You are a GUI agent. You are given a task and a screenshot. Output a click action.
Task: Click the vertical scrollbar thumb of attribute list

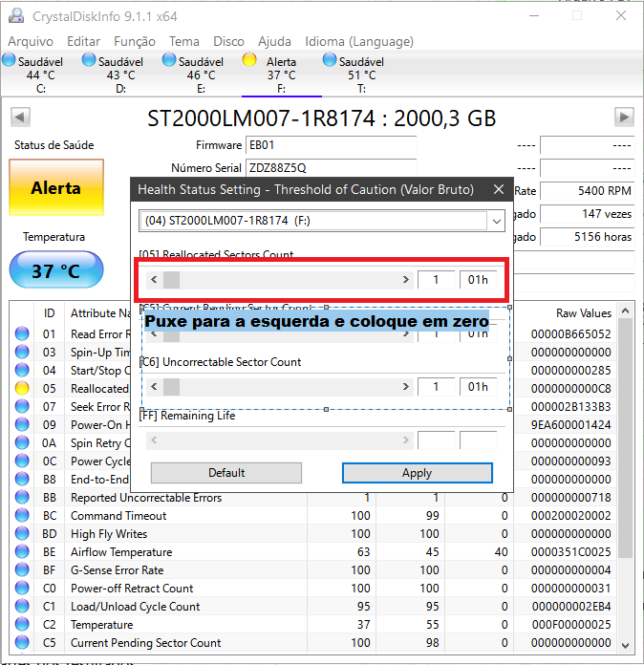[x=625, y=439]
